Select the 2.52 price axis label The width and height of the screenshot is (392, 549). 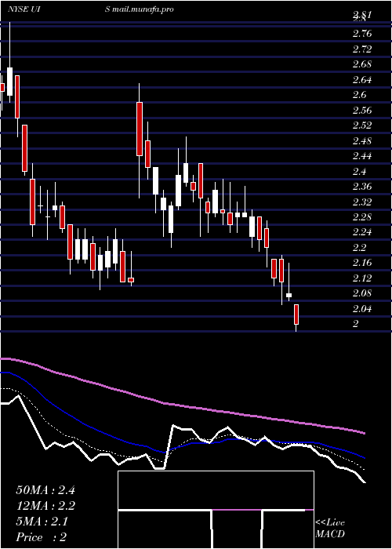coord(362,125)
